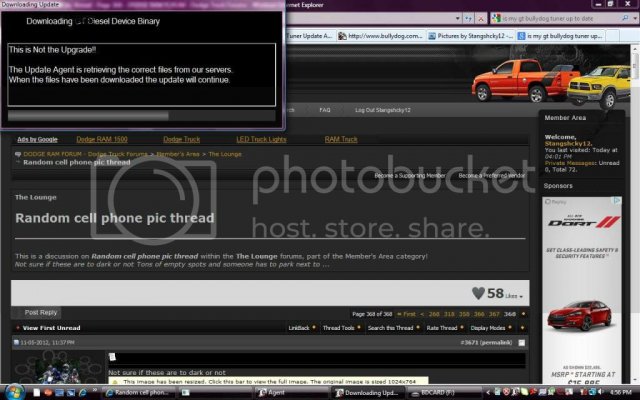Expand the search provider dropdown arrow
This screenshot has width=640, height=400.
pyautogui.click(x=635, y=18)
